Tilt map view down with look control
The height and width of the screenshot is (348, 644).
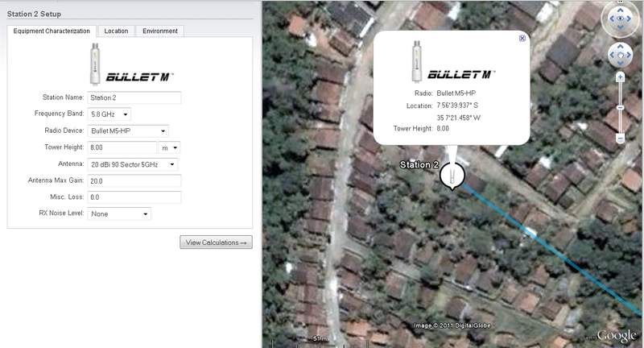(620, 27)
